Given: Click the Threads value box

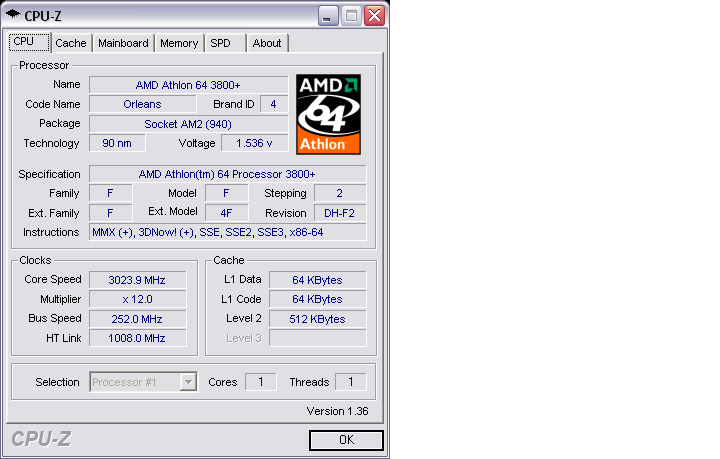Looking at the screenshot, I should click(x=351, y=382).
